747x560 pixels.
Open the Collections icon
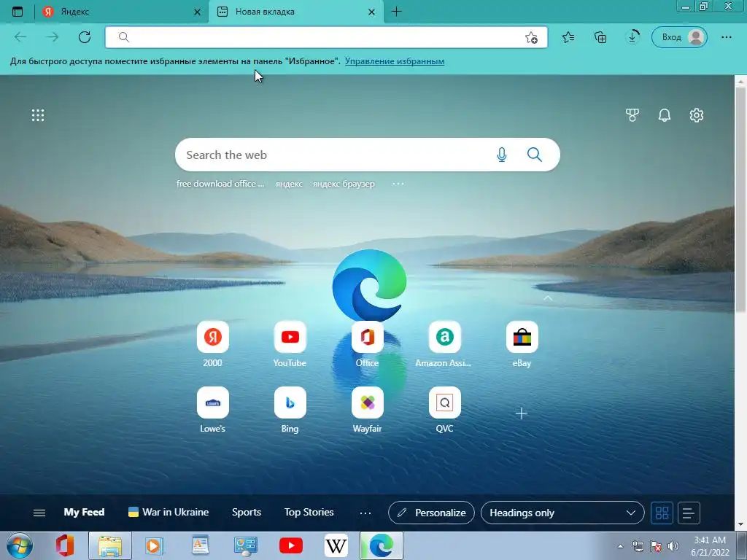[600, 37]
